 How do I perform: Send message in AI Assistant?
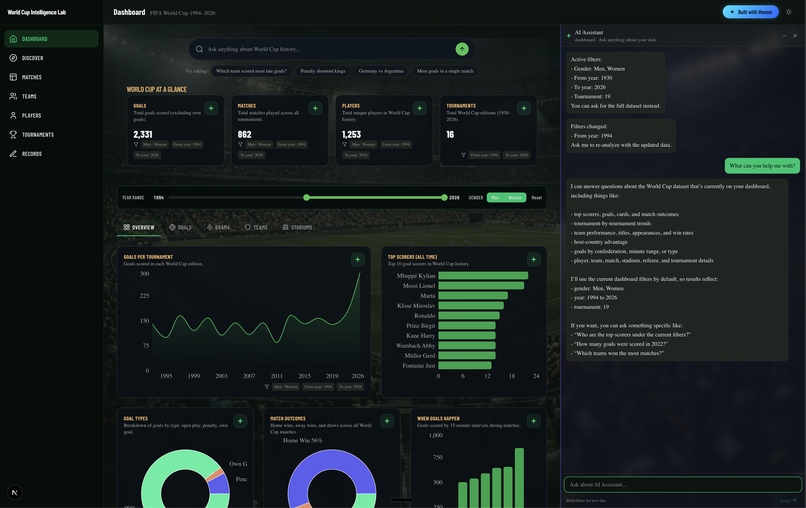point(789,500)
